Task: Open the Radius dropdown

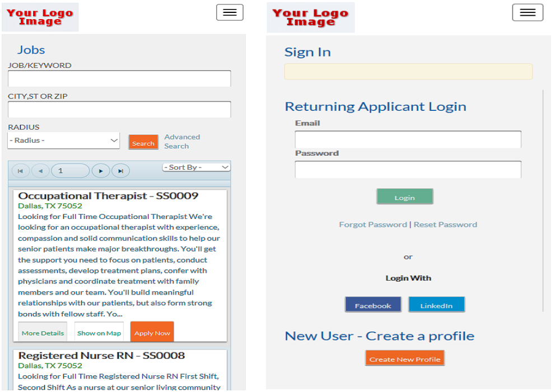Action: click(x=63, y=140)
